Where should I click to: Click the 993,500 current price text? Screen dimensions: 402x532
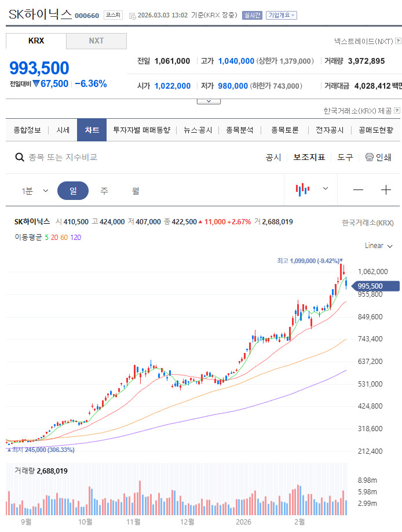click(x=39, y=68)
